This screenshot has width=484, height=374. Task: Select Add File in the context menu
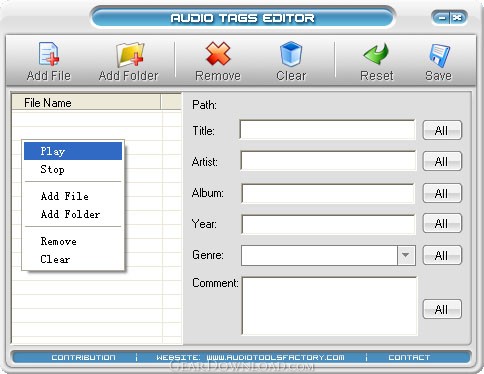pyautogui.click(x=73, y=196)
